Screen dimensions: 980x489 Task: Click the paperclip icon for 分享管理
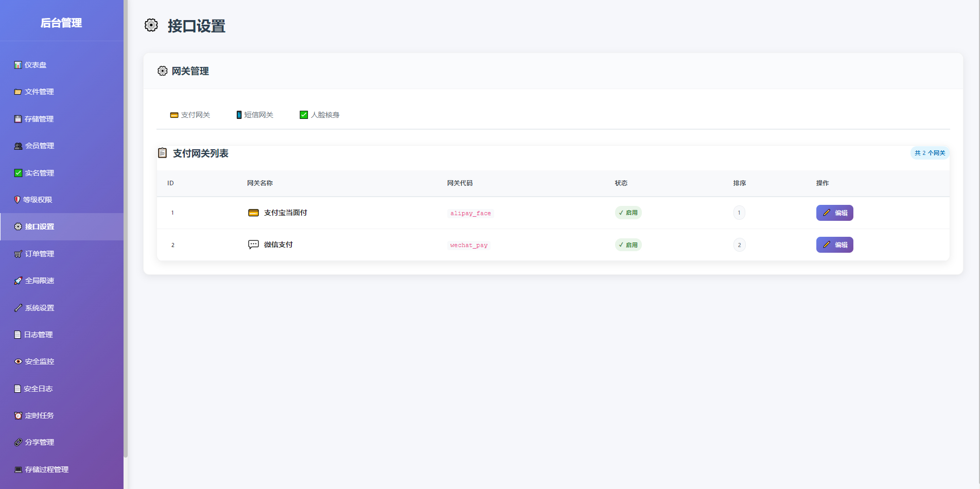[18, 442]
